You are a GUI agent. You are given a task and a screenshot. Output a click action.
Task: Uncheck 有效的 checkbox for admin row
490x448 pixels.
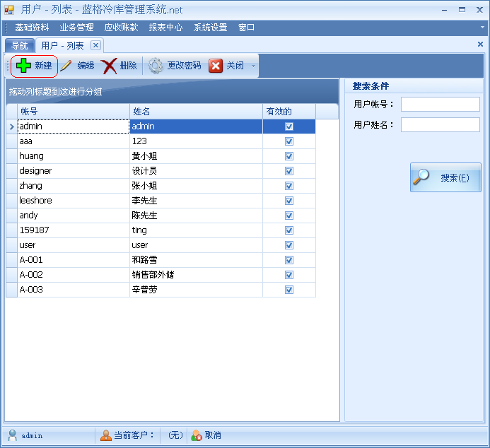coord(288,126)
